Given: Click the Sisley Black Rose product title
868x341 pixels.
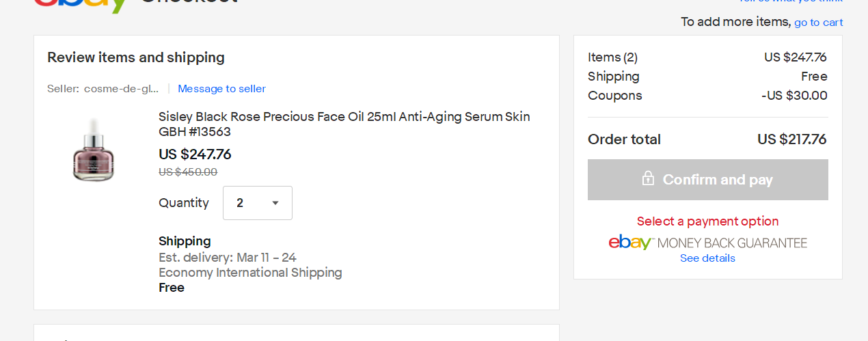Looking at the screenshot, I should pyautogui.click(x=344, y=124).
